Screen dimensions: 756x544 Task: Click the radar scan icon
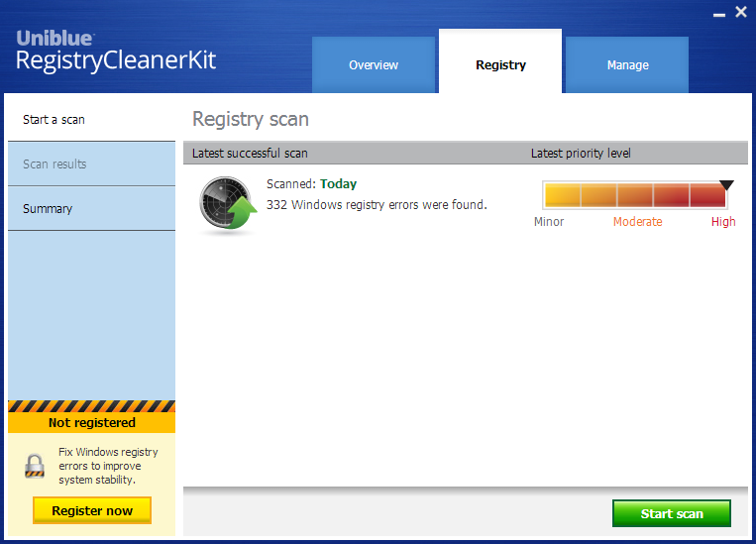tap(228, 203)
